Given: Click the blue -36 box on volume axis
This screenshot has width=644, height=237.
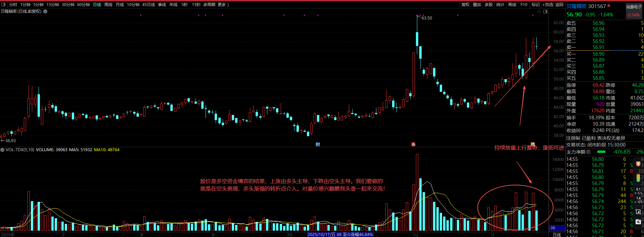Looking at the screenshot, I should pos(557,228).
